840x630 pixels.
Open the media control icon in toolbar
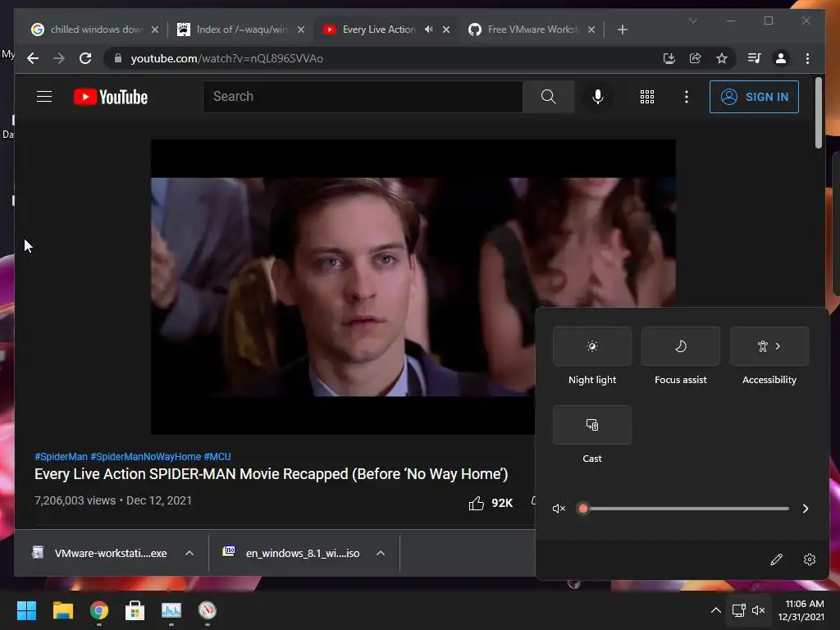point(755,58)
